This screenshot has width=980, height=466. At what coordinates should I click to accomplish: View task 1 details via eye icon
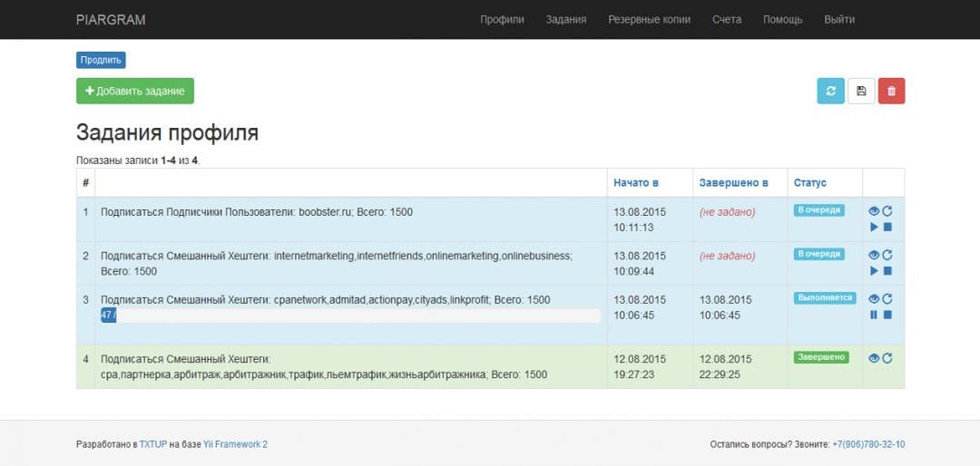click(x=874, y=211)
